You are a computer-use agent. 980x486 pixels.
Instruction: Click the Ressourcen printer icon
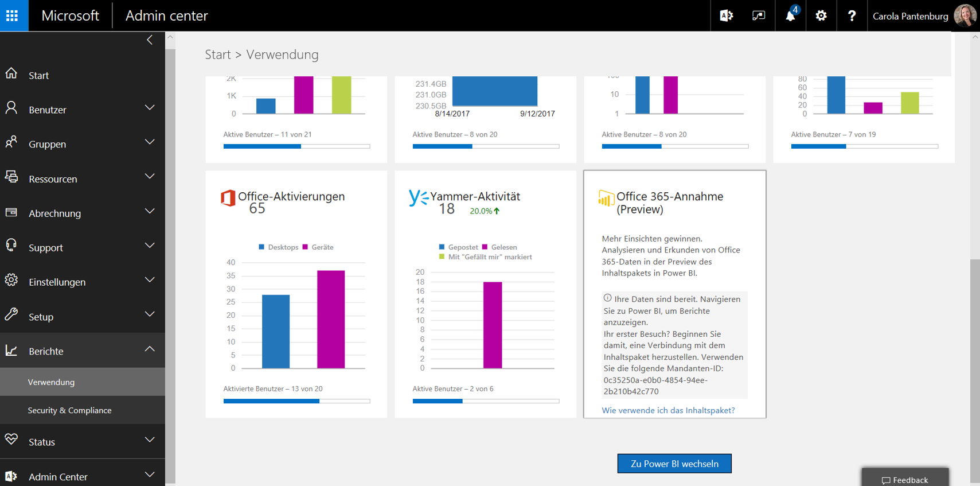click(11, 177)
